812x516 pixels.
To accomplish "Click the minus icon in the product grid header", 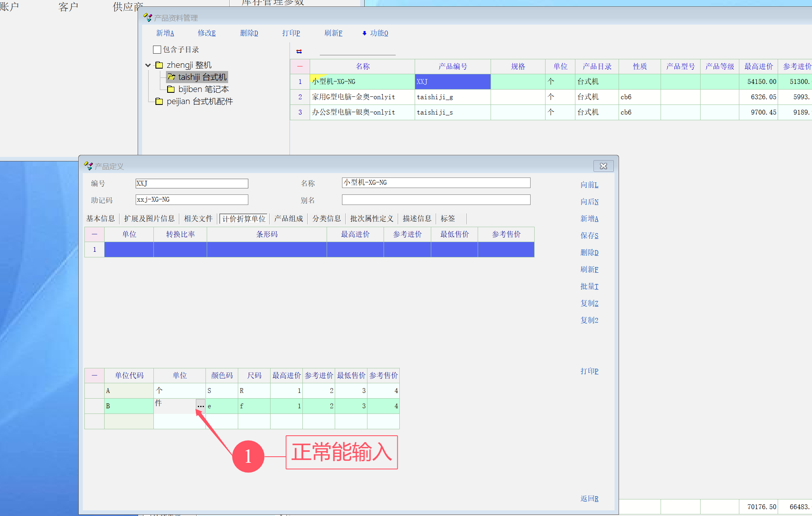I will [300, 66].
